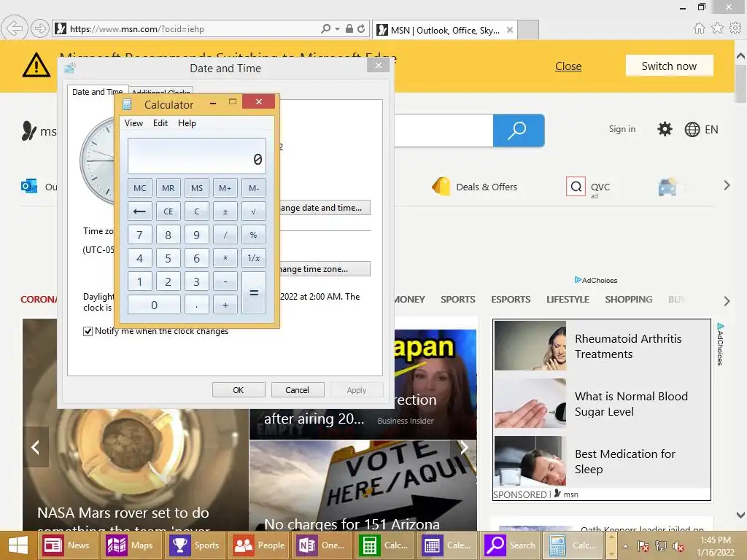Open MSN settings gear icon
Screen dimensions: 747x560
click(x=665, y=129)
